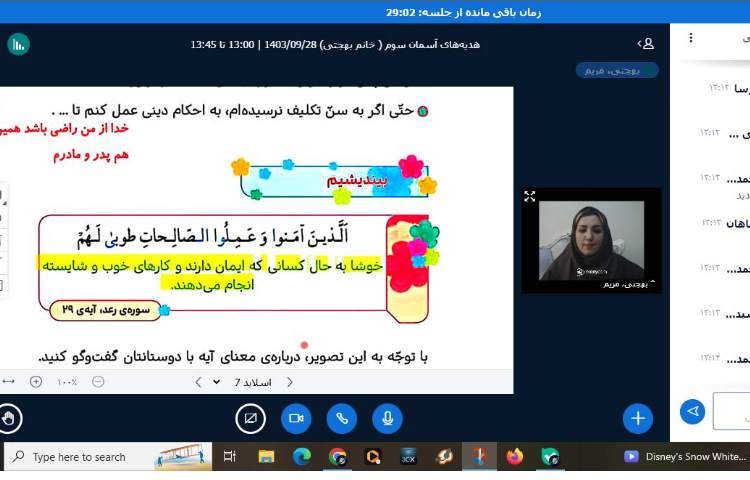Toggle the user list panel icon
This screenshot has height=480, width=750.
(x=646, y=44)
